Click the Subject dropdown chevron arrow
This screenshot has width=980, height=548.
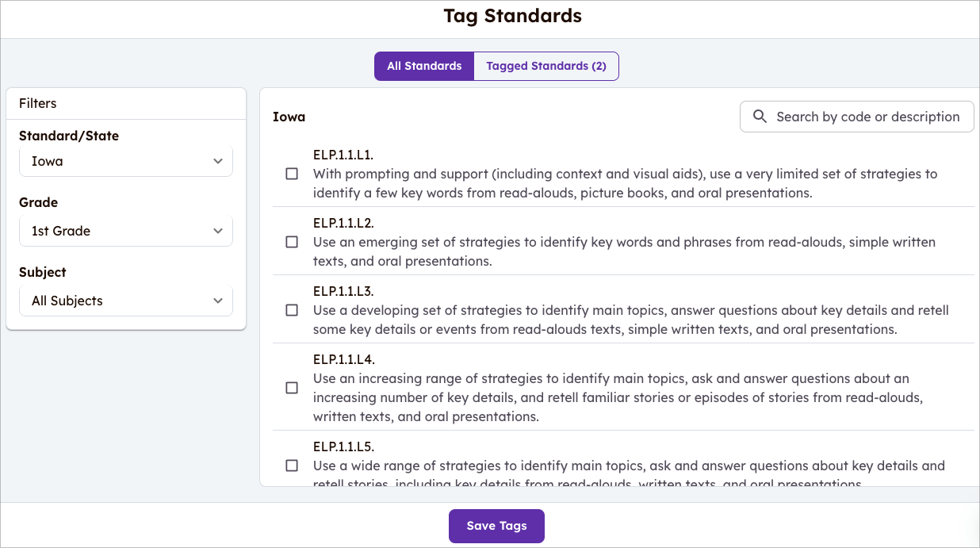[x=218, y=301]
